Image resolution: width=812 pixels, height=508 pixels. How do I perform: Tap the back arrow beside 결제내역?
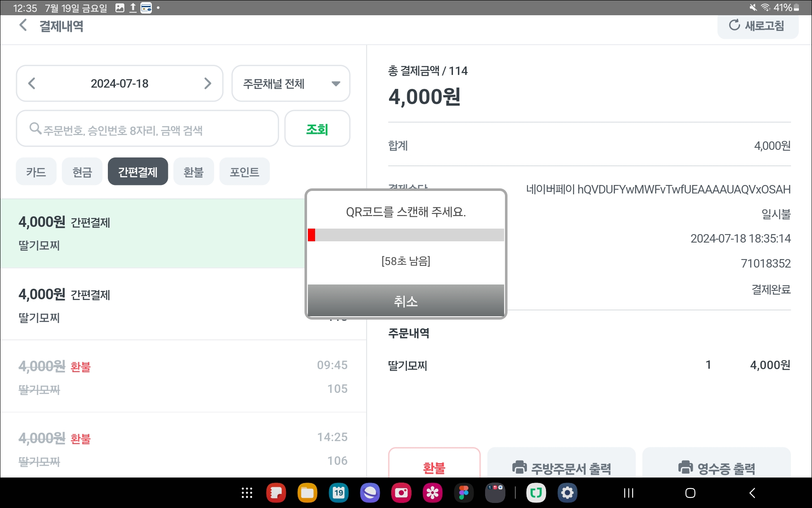(x=23, y=25)
